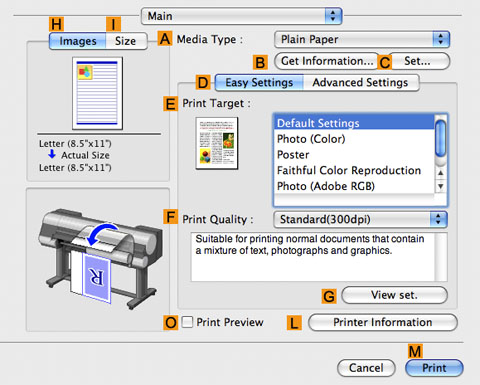This screenshot has height=385, width=480.
Task: Click the page layout preview thumbnail
Action: click(97, 93)
